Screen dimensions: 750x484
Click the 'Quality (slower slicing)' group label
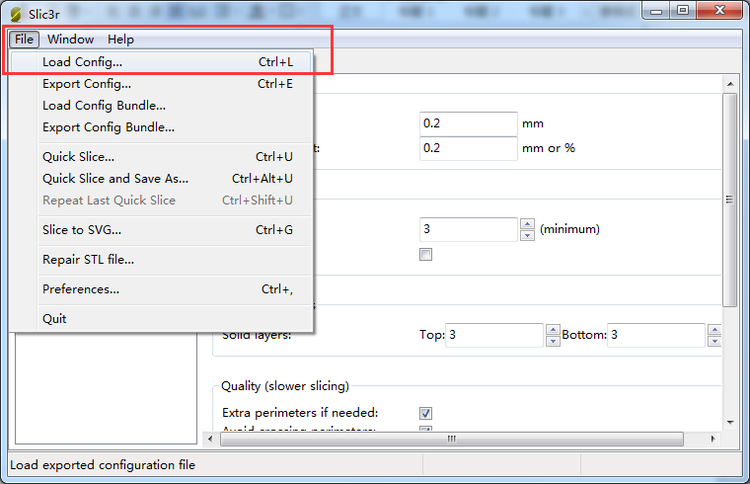click(x=285, y=386)
